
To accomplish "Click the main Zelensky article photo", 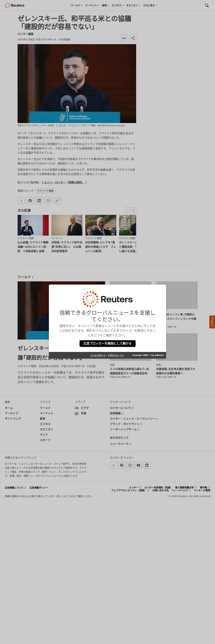I will 77,83.
